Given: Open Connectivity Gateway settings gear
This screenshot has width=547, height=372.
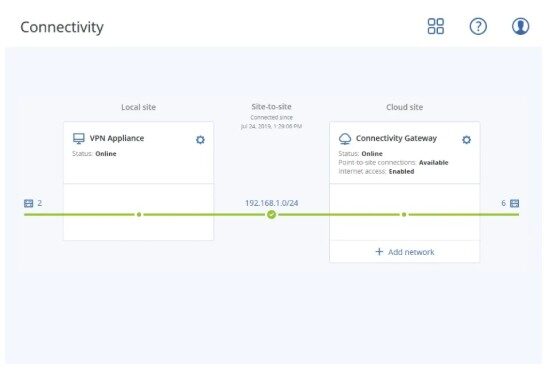Looking at the screenshot, I should coord(466,140).
